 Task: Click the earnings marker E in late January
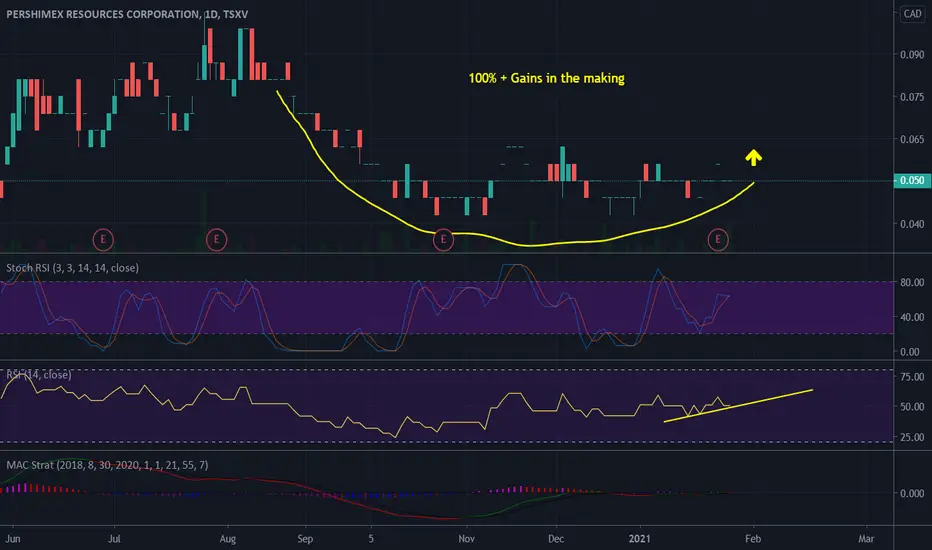click(718, 240)
